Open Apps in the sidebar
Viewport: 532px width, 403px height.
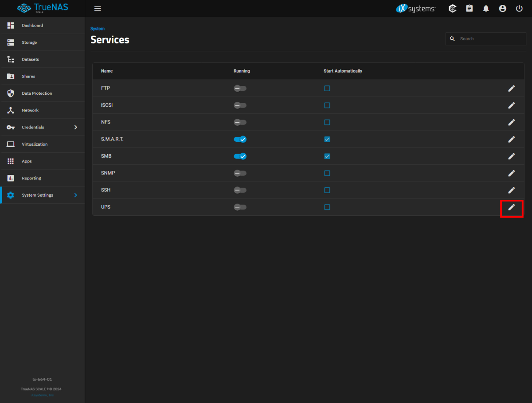pyautogui.click(x=42, y=161)
